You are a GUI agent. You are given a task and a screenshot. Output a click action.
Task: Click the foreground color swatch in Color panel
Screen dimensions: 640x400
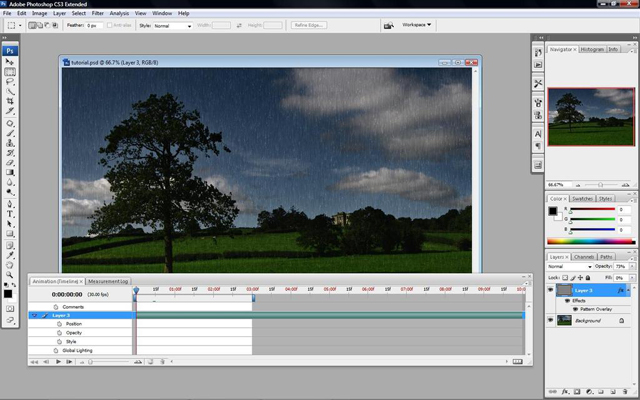tap(552, 211)
